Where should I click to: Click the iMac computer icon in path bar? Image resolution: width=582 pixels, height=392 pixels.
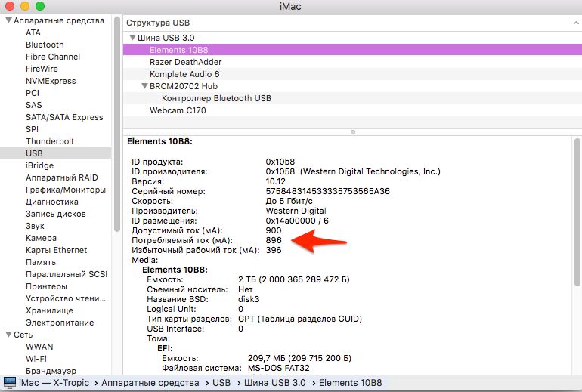[x=10, y=382]
